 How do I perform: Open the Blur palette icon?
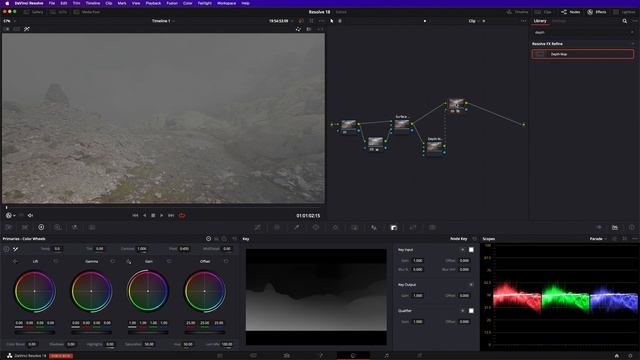(x=374, y=227)
